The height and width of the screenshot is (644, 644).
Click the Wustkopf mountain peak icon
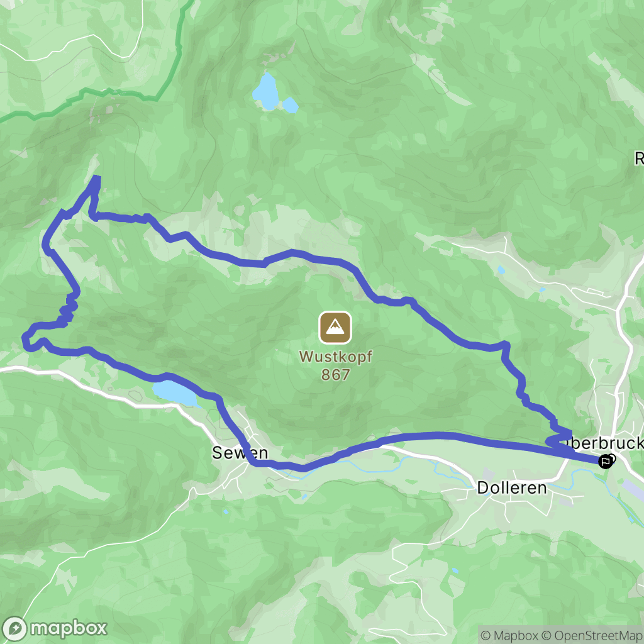pyautogui.click(x=335, y=327)
